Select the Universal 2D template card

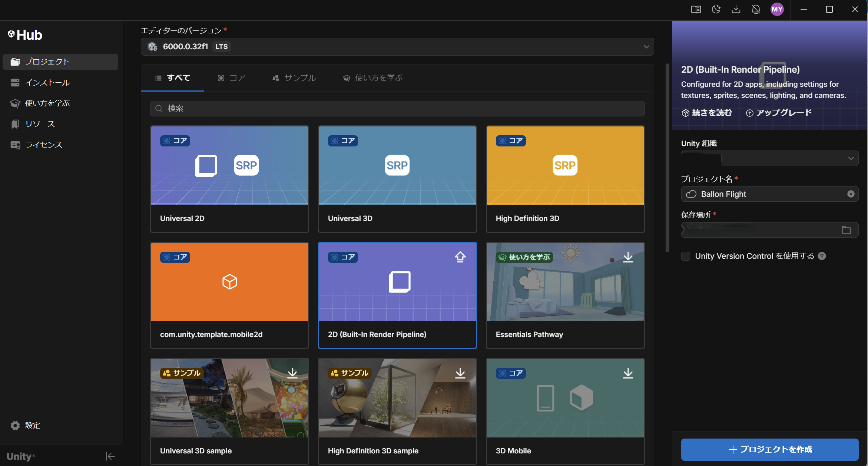[x=229, y=179]
